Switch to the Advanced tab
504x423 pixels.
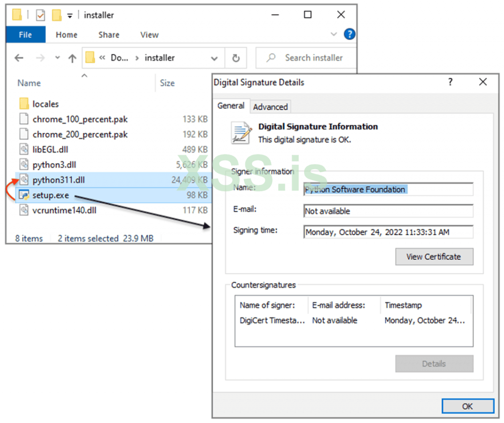pyautogui.click(x=270, y=107)
